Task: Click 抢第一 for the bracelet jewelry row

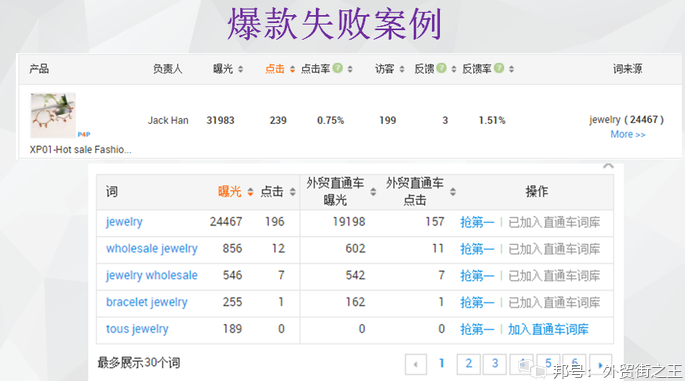Action: tap(477, 302)
